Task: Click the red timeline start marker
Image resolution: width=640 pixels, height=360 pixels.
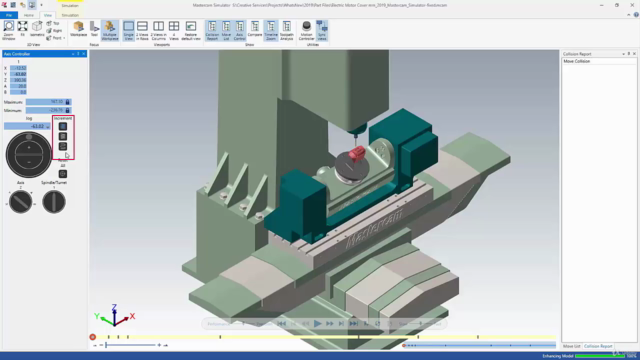Action: click(x=93, y=337)
